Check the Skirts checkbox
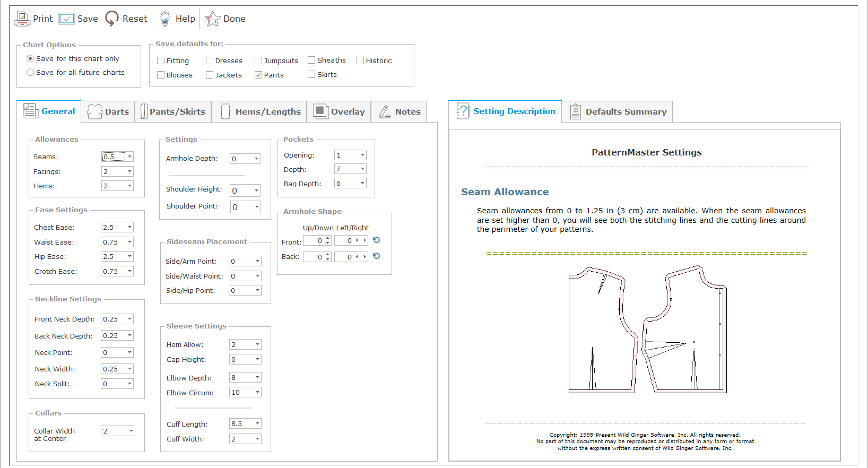Screen dimensions: 868x468 [311, 74]
